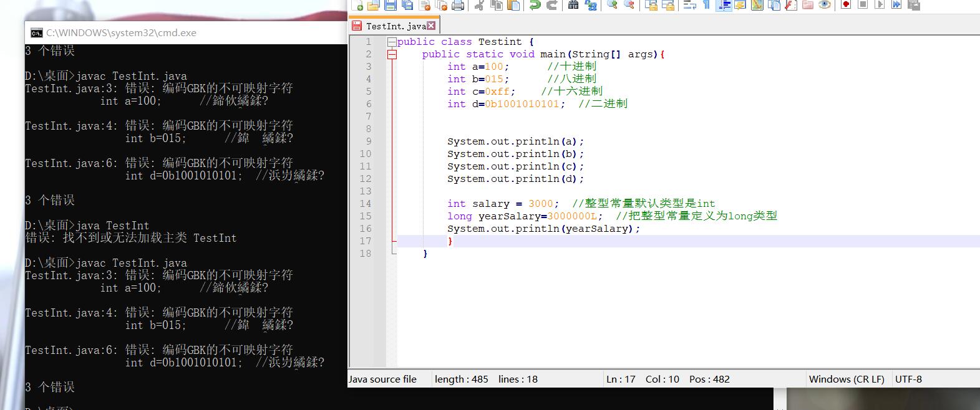Screen dimensions: 980x410
Task: Click 'int salary = 3000;' line
Action: 503,204
